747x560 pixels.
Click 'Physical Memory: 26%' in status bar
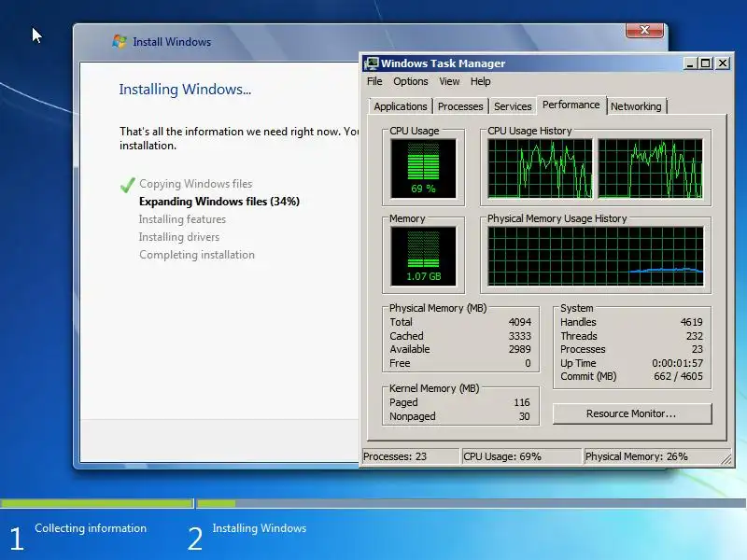(637, 456)
